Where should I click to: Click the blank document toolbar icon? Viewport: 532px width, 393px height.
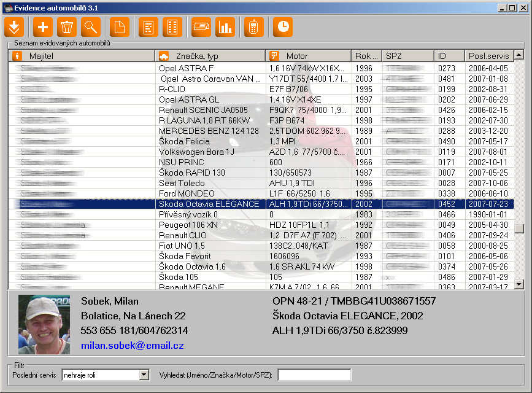coord(120,27)
